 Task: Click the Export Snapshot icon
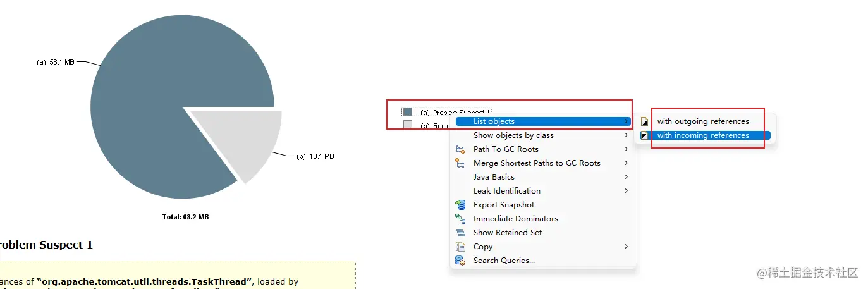460,205
